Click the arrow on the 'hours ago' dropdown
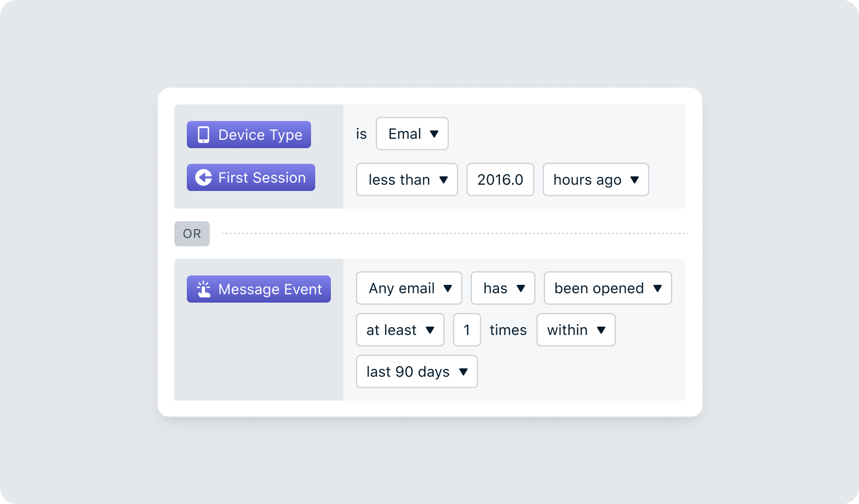The width and height of the screenshot is (859, 504). click(635, 179)
